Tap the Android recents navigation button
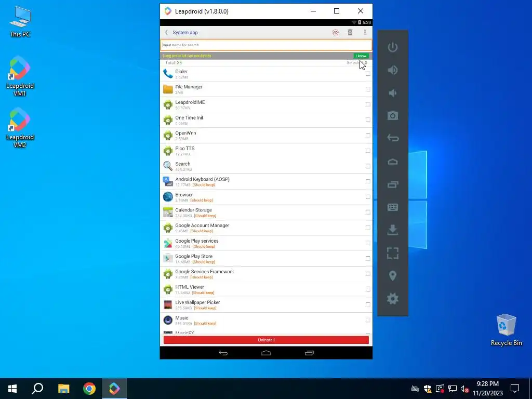The height and width of the screenshot is (399, 532). [x=310, y=353]
